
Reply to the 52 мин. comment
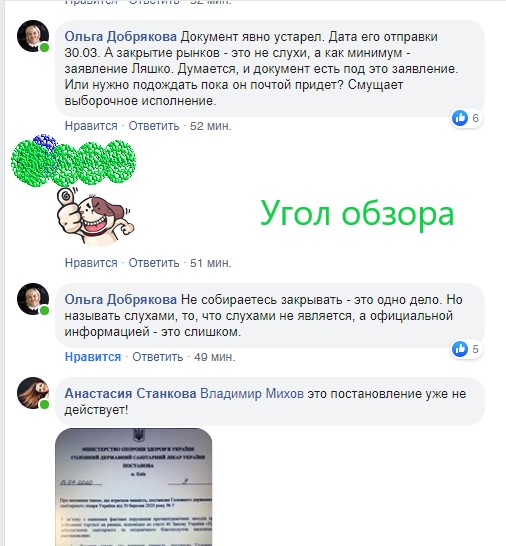pos(154,126)
